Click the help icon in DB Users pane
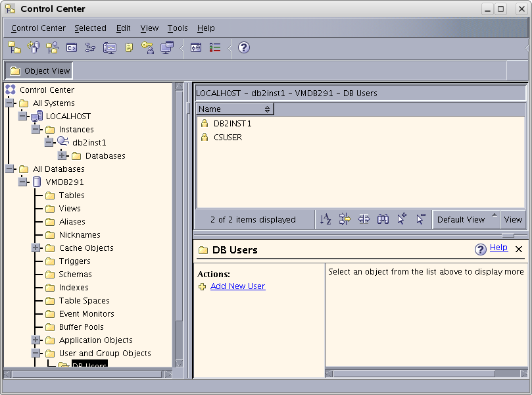 pos(481,250)
